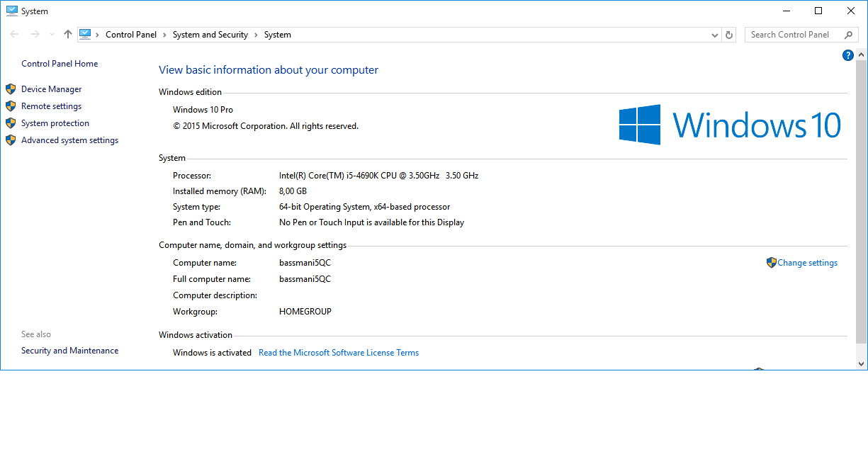Select the processor value Intel Core i5-4690K
868x459 pixels.
[x=379, y=176]
